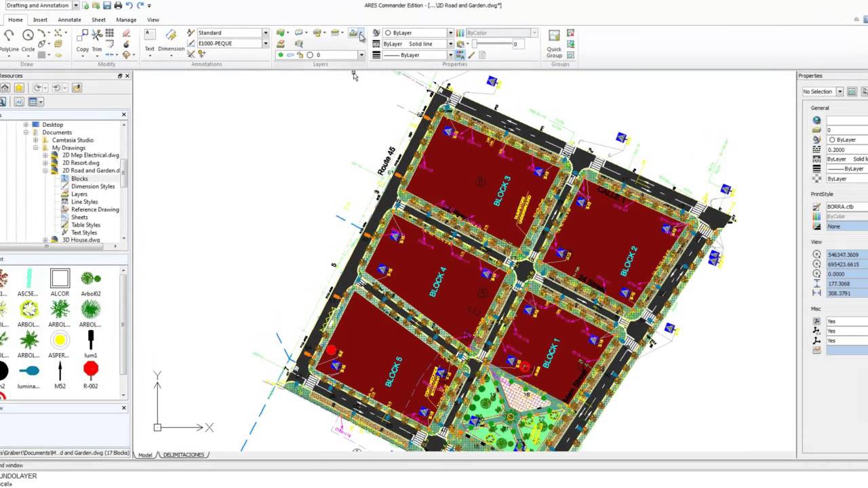Image resolution: width=868 pixels, height=488 pixels.
Task: Select Reference Drawing tree item
Action: coord(95,209)
